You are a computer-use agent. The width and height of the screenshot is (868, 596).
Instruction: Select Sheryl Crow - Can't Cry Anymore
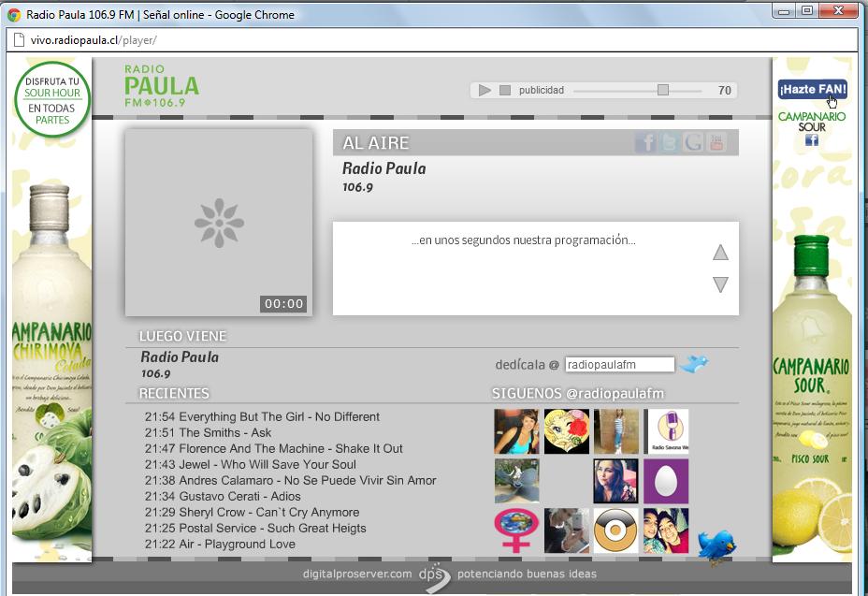[252, 512]
